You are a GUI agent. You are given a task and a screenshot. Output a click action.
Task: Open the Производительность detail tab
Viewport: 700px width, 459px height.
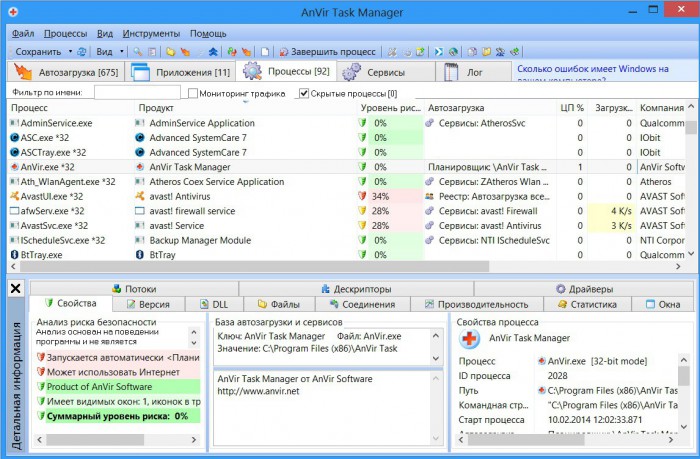(x=477, y=305)
